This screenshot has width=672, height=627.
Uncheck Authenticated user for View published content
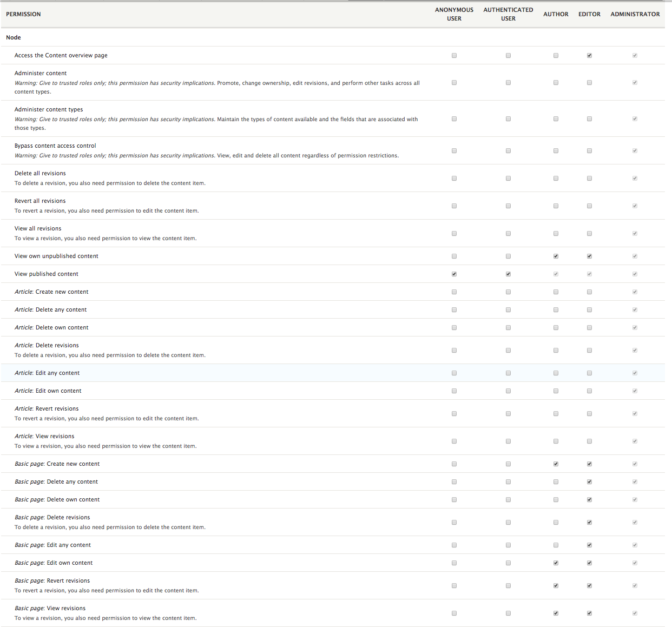[508, 274]
